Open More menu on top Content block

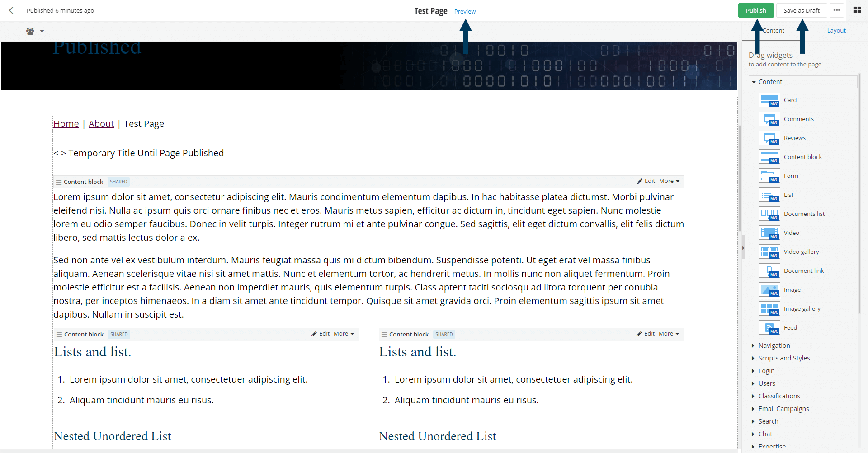coord(669,181)
